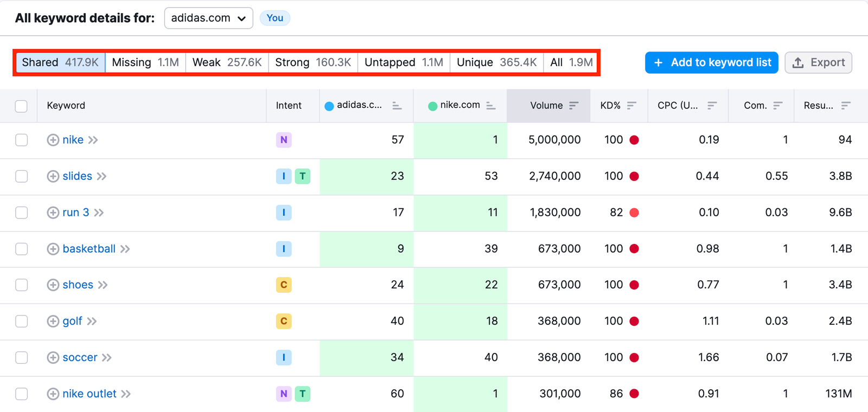Open the basketball keyword link
Screen dimensions: 868x412
pyautogui.click(x=89, y=249)
